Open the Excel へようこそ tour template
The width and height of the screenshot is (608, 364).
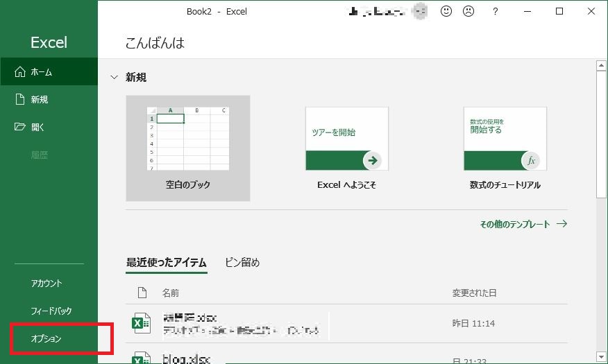(x=346, y=148)
